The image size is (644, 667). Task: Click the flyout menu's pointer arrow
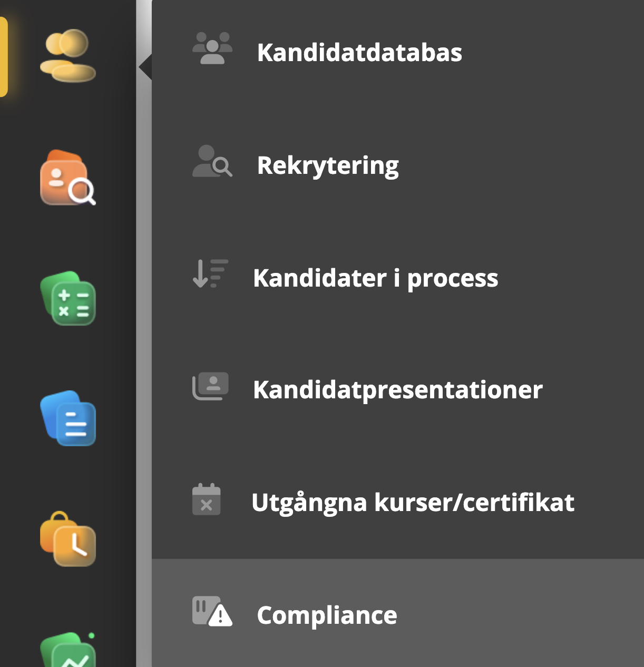145,67
